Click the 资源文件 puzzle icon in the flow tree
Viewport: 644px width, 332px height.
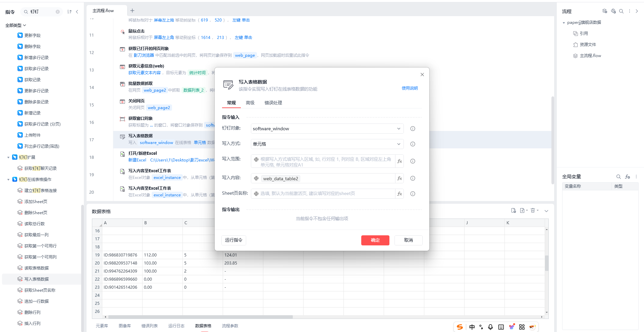pos(576,45)
